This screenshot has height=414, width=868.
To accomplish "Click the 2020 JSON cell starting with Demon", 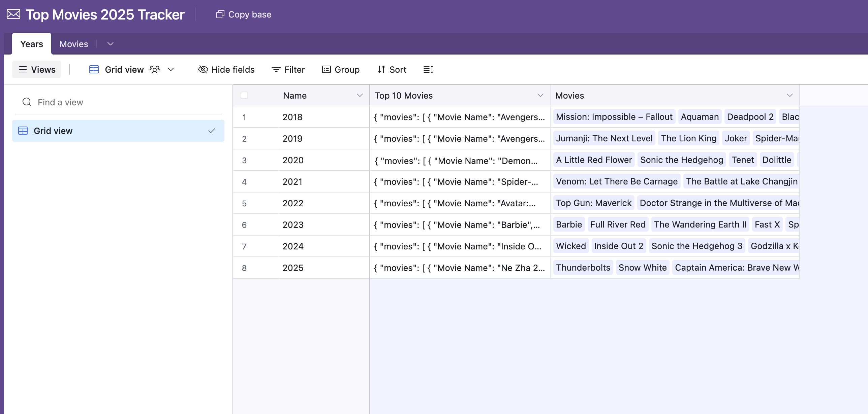I will coord(460,160).
